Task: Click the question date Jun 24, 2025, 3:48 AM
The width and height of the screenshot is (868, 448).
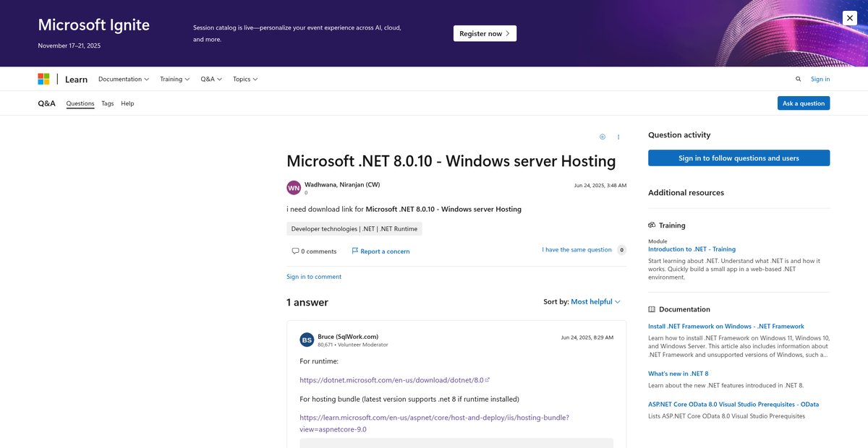Action: pyautogui.click(x=600, y=186)
